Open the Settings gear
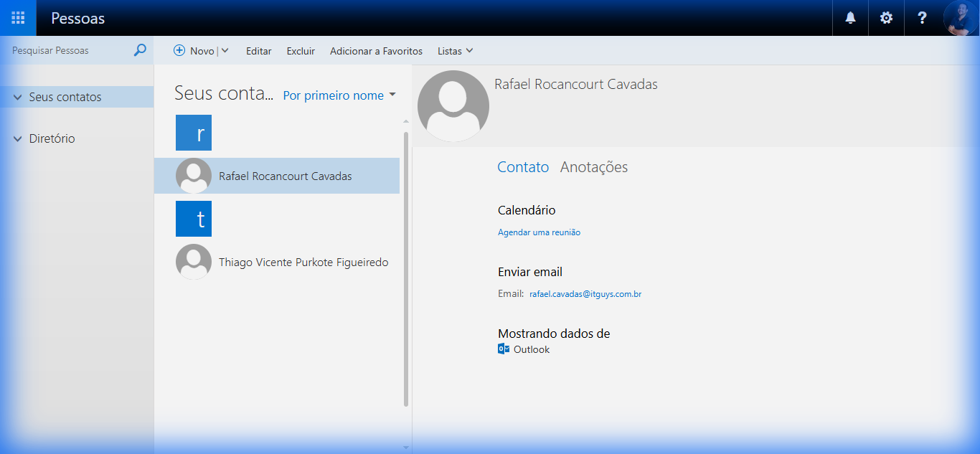Image resolution: width=980 pixels, height=454 pixels. pyautogui.click(x=886, y=18)
